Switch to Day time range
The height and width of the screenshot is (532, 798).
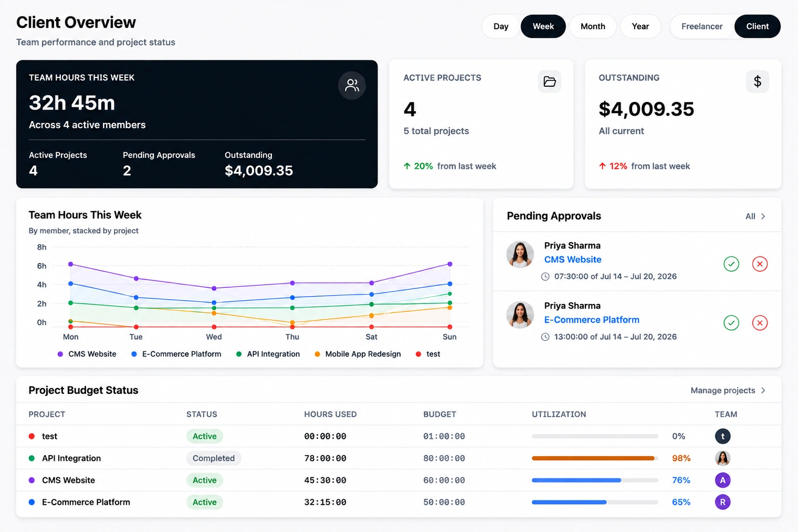[x=501, y=26]
